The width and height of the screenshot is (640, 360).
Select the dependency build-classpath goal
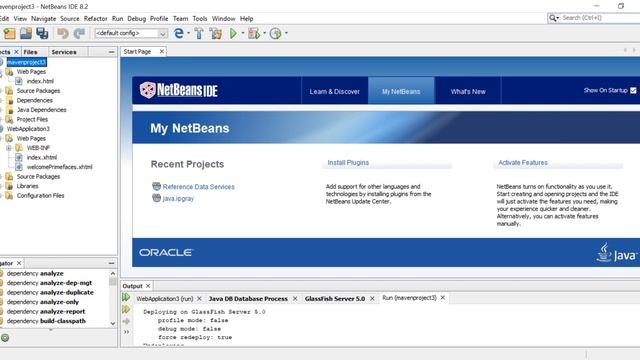(46, 321)
